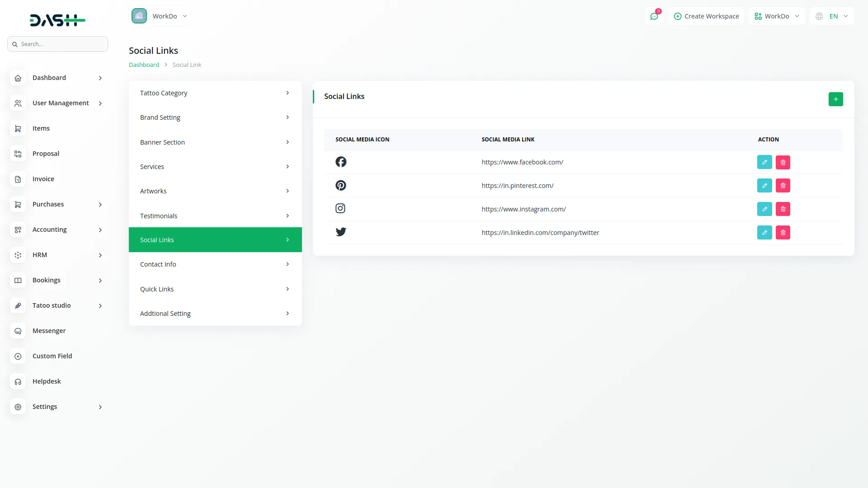This screenshot has height=488, width=868.
Task: Click the Custom Field plus icon
Action: 18,356
